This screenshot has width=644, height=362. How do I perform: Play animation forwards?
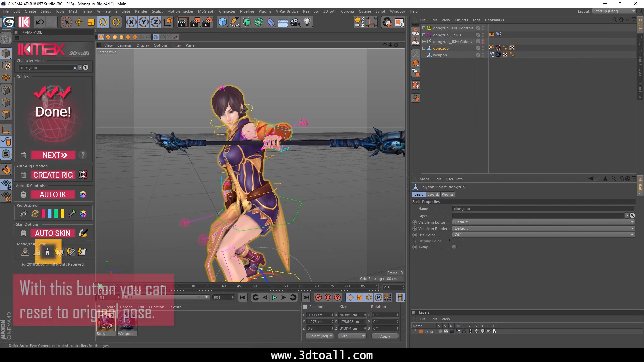click(x=274, y=298)
